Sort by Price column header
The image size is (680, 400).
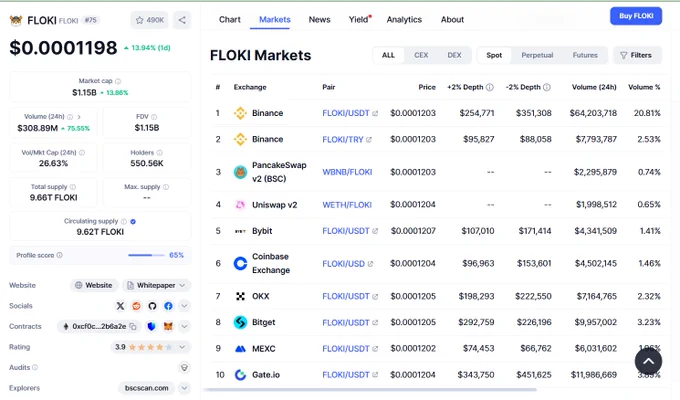point(427,87)
